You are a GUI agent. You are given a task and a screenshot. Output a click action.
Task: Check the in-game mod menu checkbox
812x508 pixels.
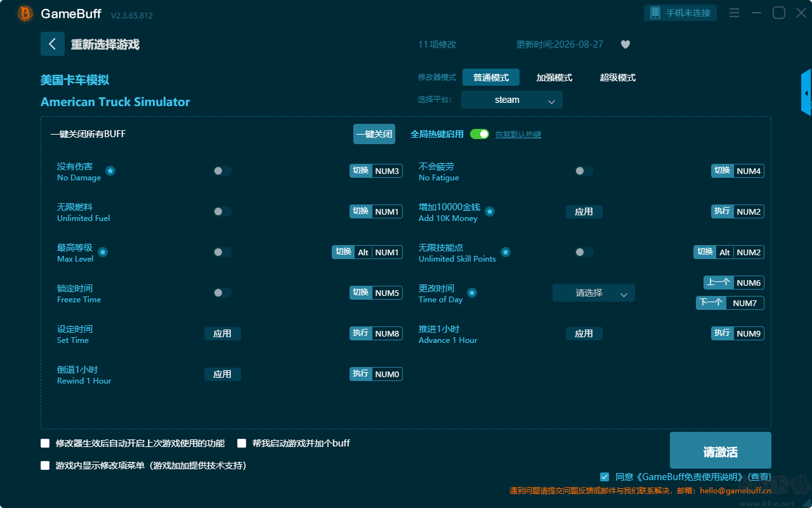pos(45,465)
